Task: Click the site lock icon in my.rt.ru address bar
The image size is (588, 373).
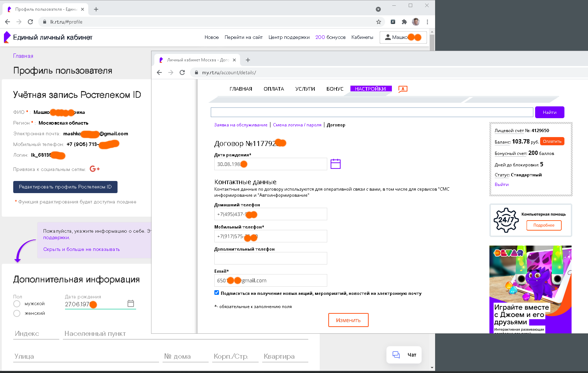Action: (x=196, y=72)
